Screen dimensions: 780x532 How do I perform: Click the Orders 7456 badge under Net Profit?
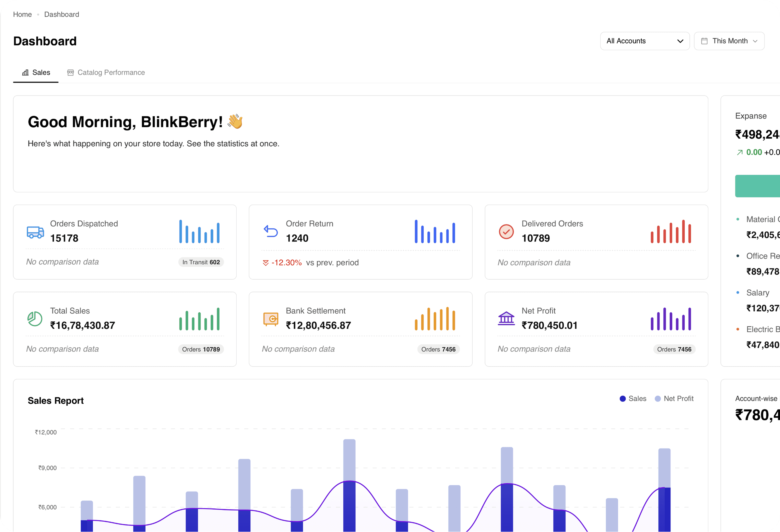(x=674, y=349)
